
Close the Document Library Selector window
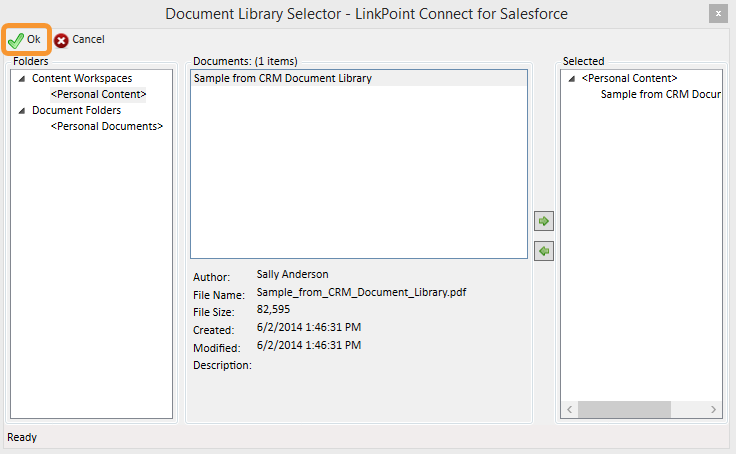[x=718, y=14]
